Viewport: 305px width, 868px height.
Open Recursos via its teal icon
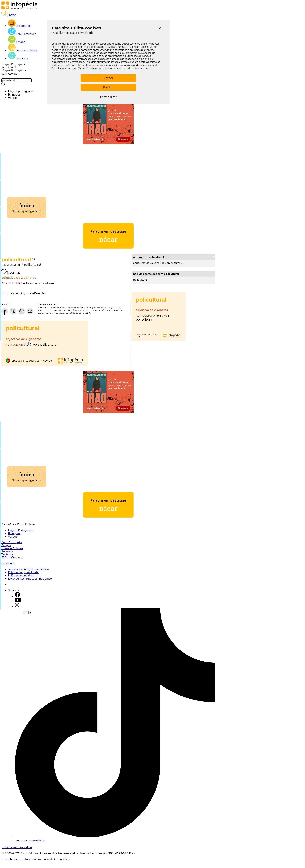click(x=12, y=56)
